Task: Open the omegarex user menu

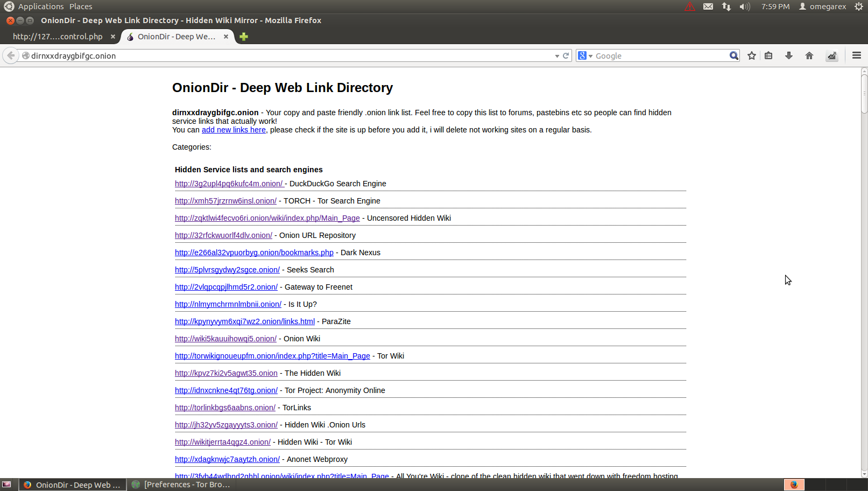Action: (x=823, y=6)
